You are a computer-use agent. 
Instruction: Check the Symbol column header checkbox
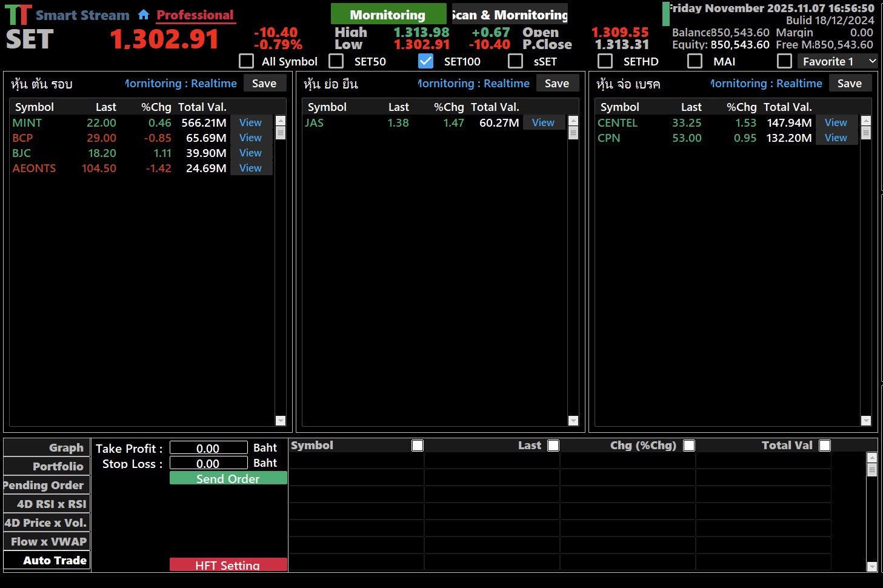pyautogui.click(x=418, y=446)
